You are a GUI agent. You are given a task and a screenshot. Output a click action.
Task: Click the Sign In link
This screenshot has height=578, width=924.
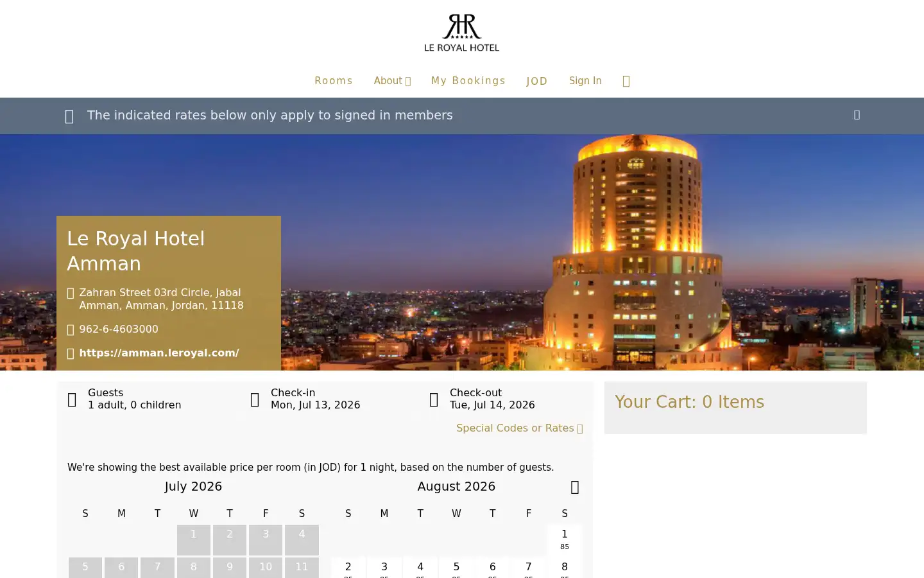(585, 81)
